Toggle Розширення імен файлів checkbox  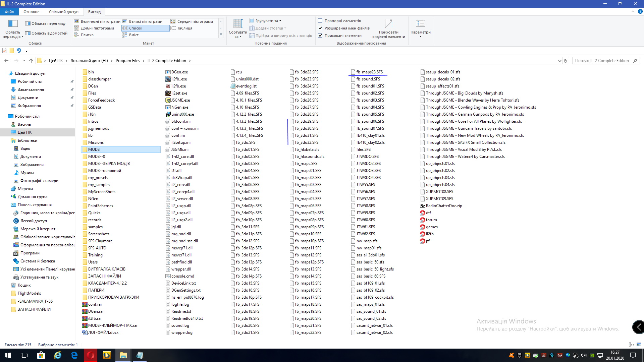320,28
